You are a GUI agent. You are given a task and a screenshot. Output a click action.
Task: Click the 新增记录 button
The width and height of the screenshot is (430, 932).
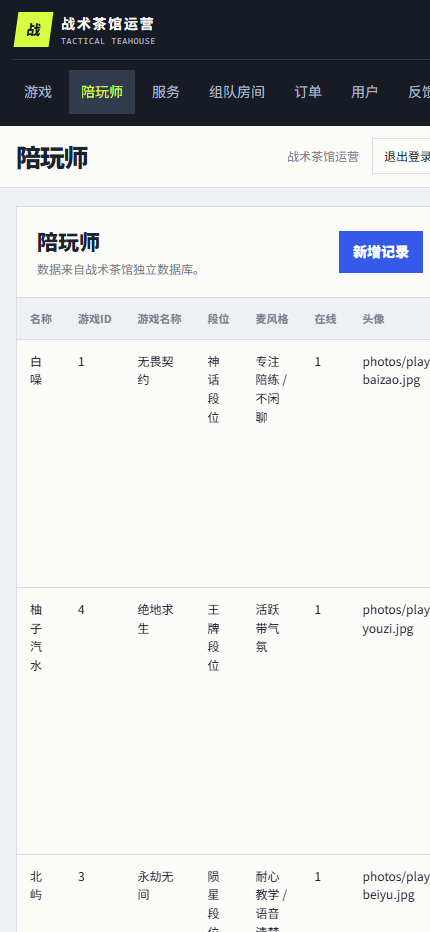tap(381, 252)
